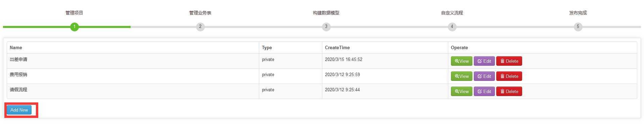This screenshot has height=126, width=644.
Task: View the 请假流程 project
Action: point(461,91)
